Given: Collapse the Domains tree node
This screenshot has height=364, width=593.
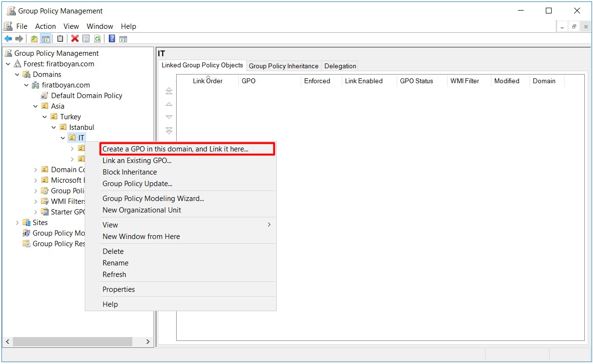Looking at the screenshot, I should tap(17, 75).
